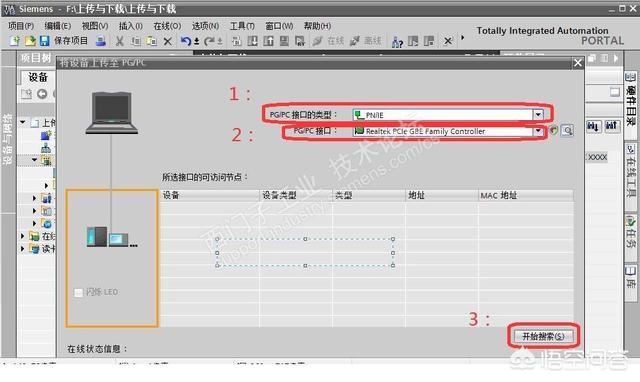Expand the 在线 folder tree node
Screen dimensions: 640x382
pos(23,236)
